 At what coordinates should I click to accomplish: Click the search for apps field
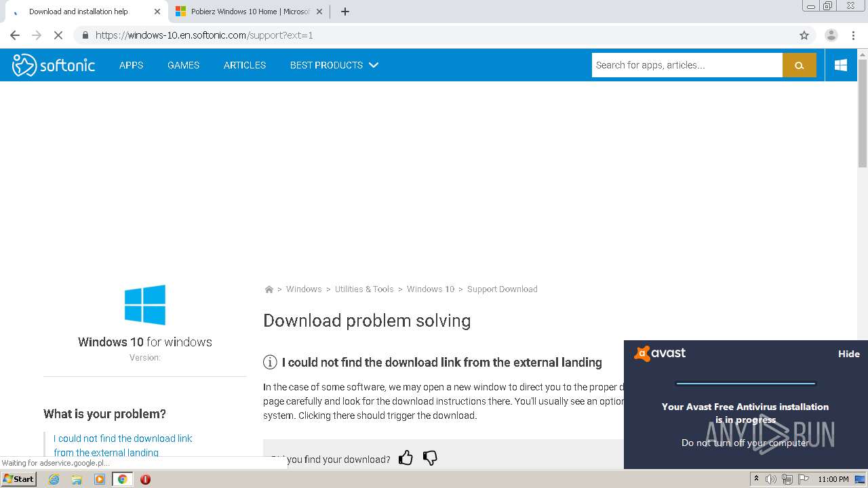(x=687, y=65)
